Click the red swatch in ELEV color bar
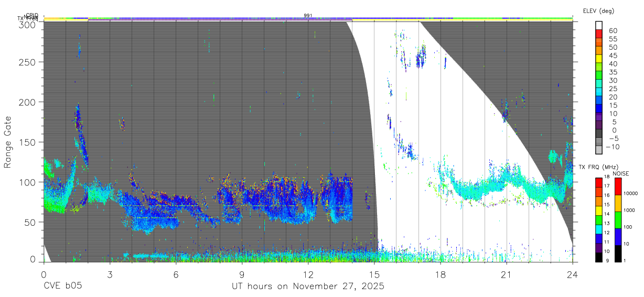Viewport: 644px width, 297px height. 599,34
